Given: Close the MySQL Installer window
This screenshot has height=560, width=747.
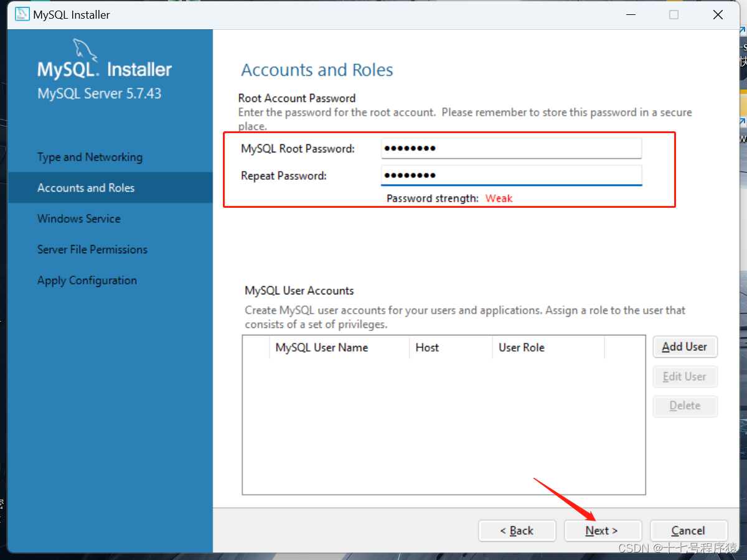Looking at the screenshot, I should click(718, 15).
